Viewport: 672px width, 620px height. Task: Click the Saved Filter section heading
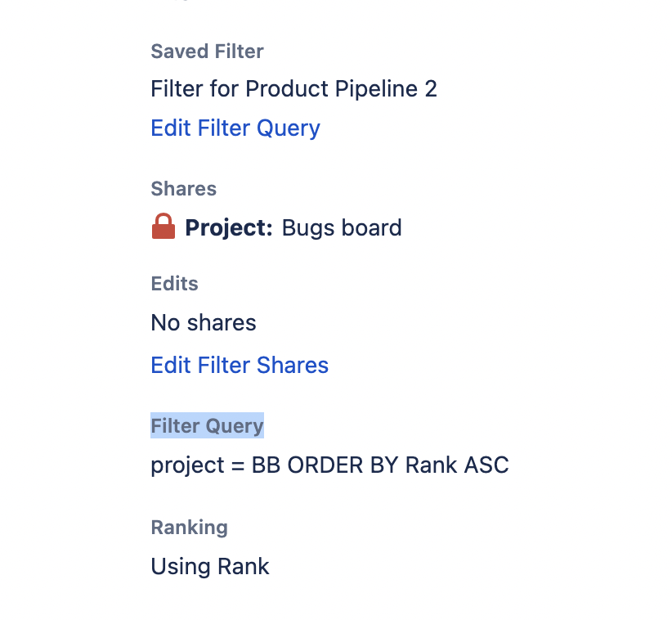tap(207, 51)
